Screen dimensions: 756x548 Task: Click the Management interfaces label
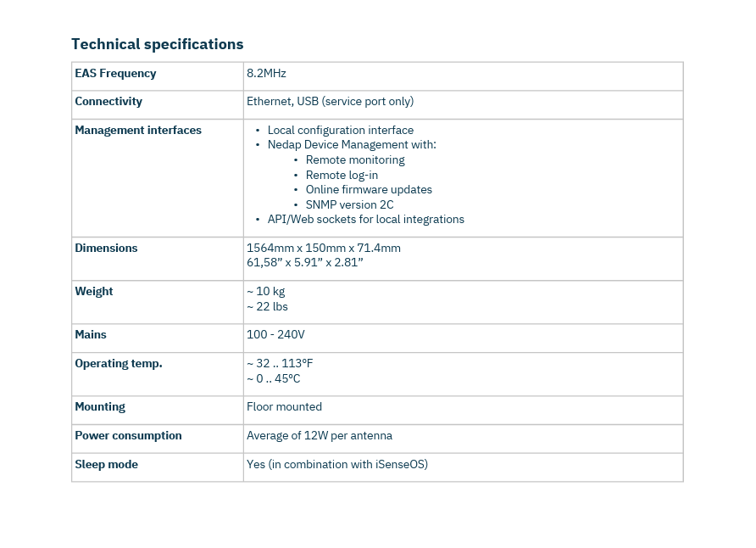tap(138, 131)
